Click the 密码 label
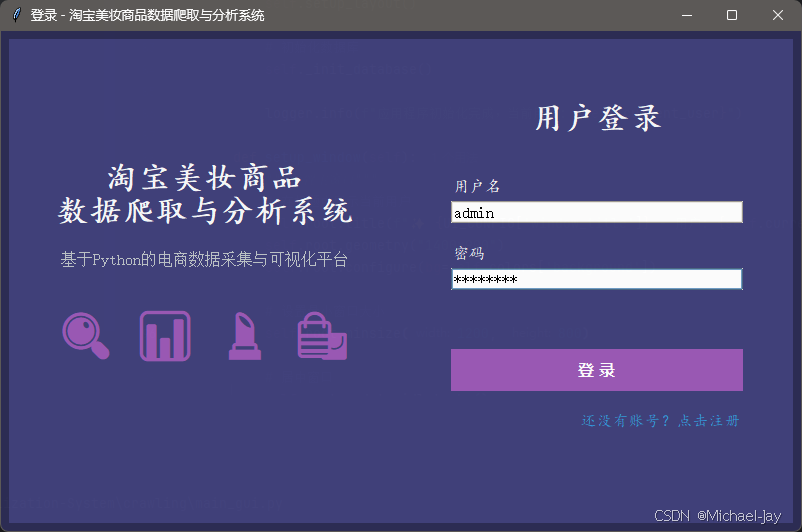This screenshot has height=532, width=802. pos(469,253)
